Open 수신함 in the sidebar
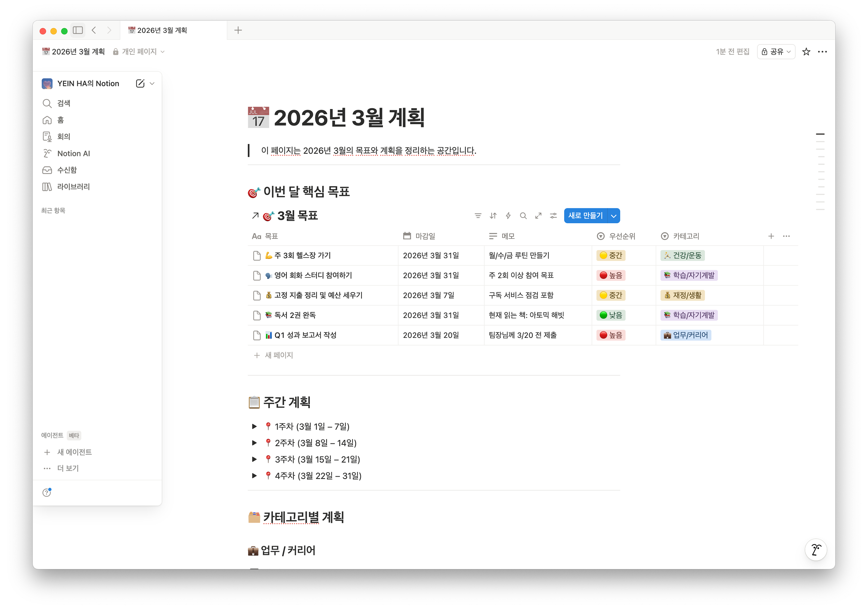 [67, 170]
